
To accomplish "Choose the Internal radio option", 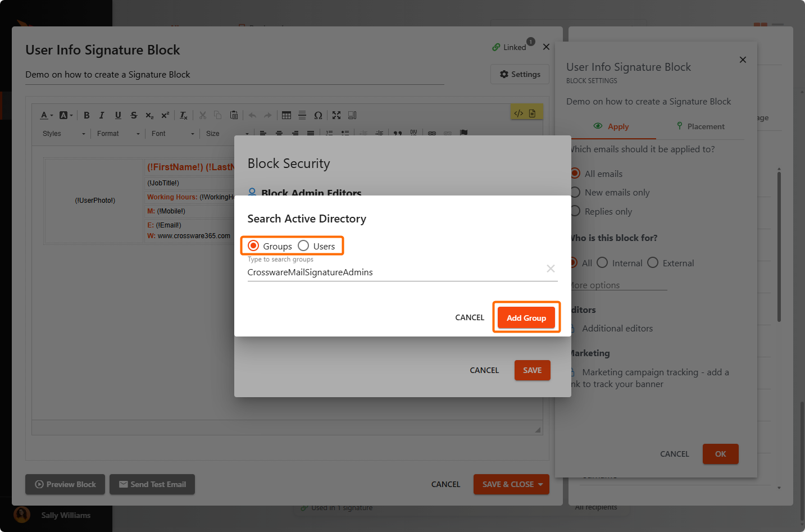I will point(602,263).
